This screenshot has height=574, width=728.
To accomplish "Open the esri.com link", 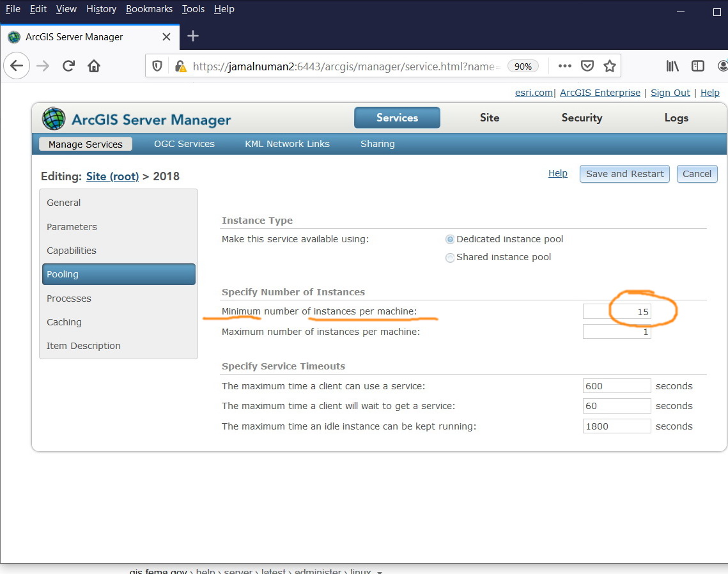I will (x=534, y=93).
